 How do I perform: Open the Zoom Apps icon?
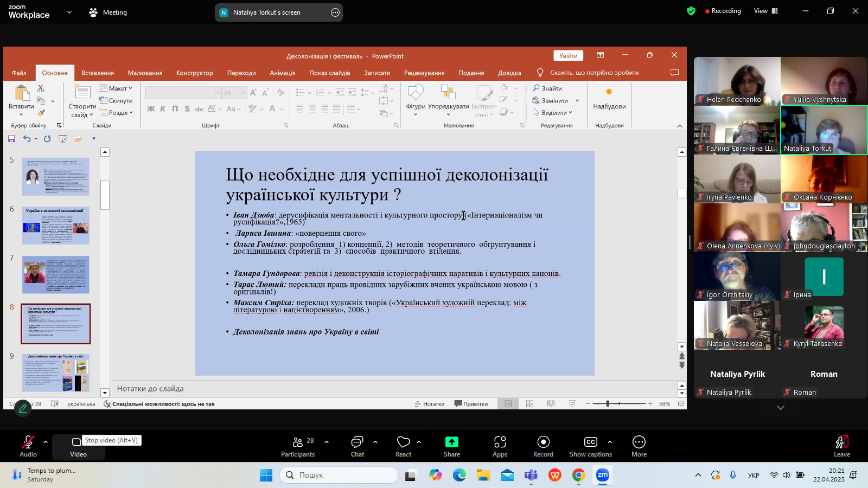(500, 442)
